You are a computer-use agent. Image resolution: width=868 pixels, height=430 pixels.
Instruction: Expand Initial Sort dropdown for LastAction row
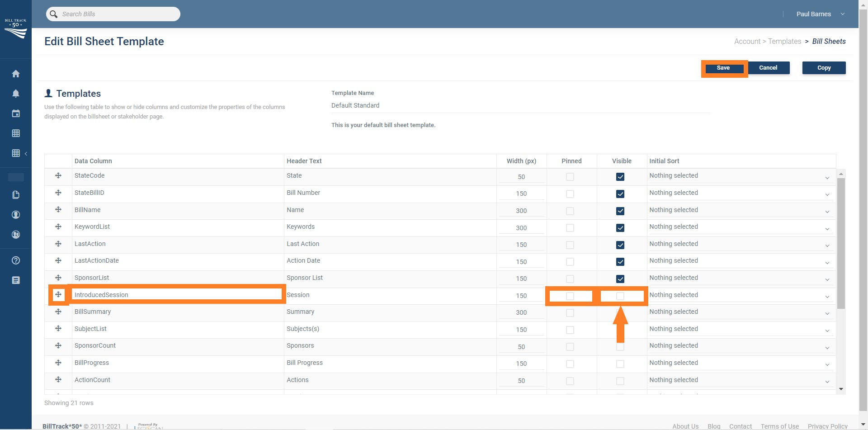(x=740, y=245)
